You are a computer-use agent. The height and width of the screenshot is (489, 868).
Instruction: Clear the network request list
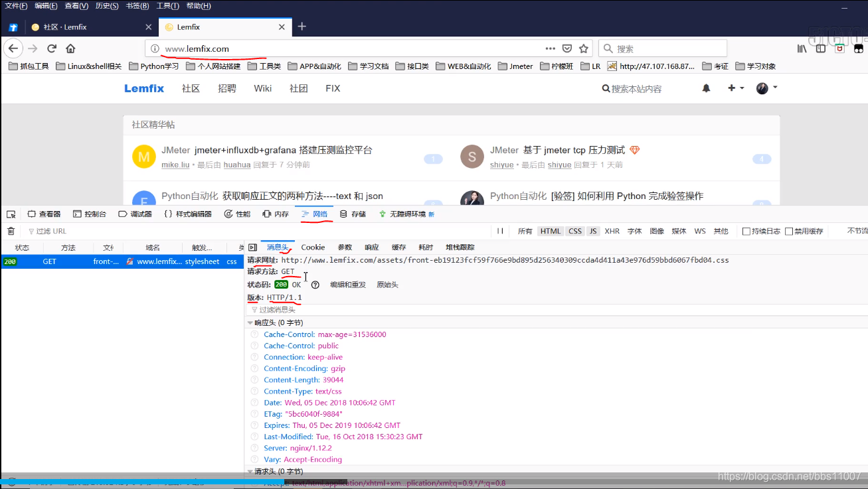point(11,231)
